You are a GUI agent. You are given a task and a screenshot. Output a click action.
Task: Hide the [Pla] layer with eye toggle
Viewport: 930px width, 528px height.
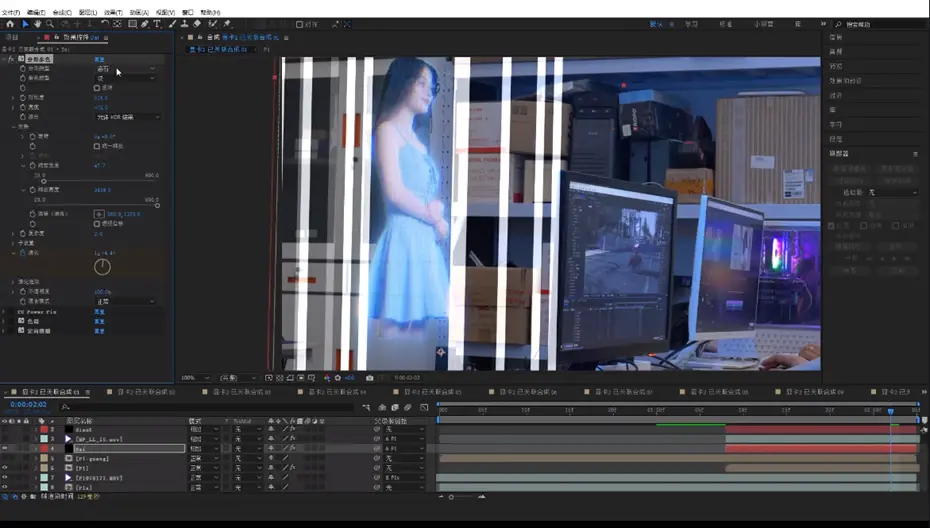(x=5, y=487)
